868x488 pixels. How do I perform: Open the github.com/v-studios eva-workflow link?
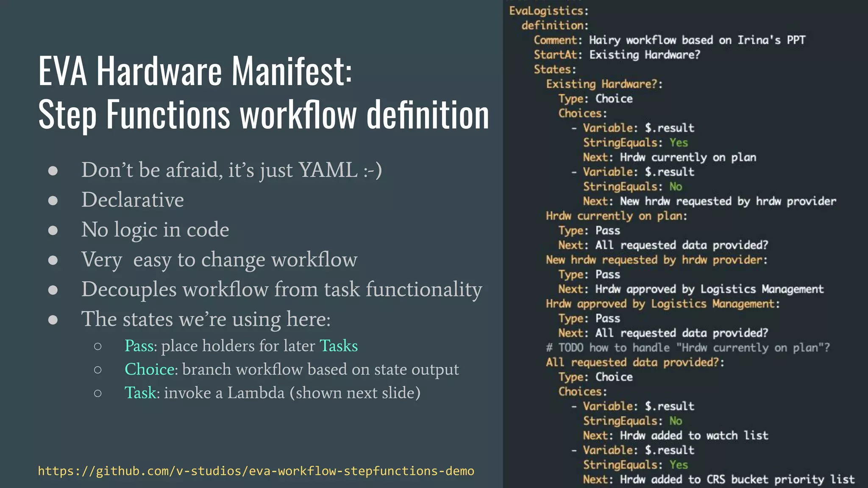[256, 471]
